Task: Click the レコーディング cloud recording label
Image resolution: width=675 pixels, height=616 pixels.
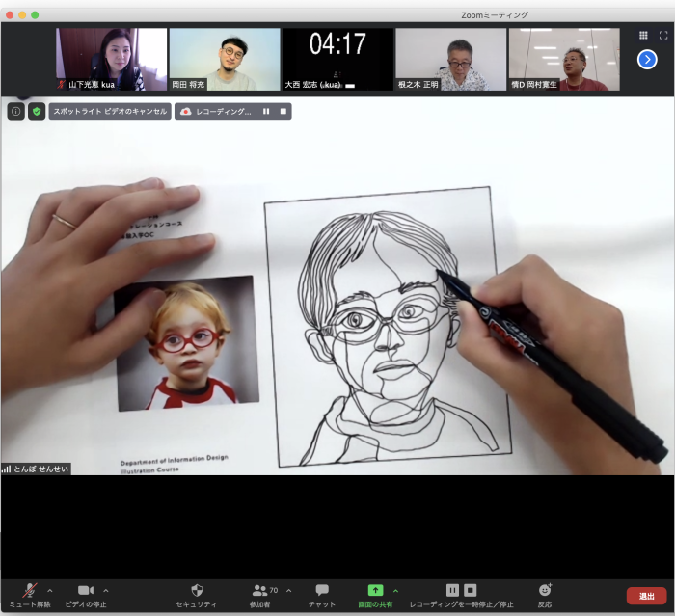Action: (224, 112)
